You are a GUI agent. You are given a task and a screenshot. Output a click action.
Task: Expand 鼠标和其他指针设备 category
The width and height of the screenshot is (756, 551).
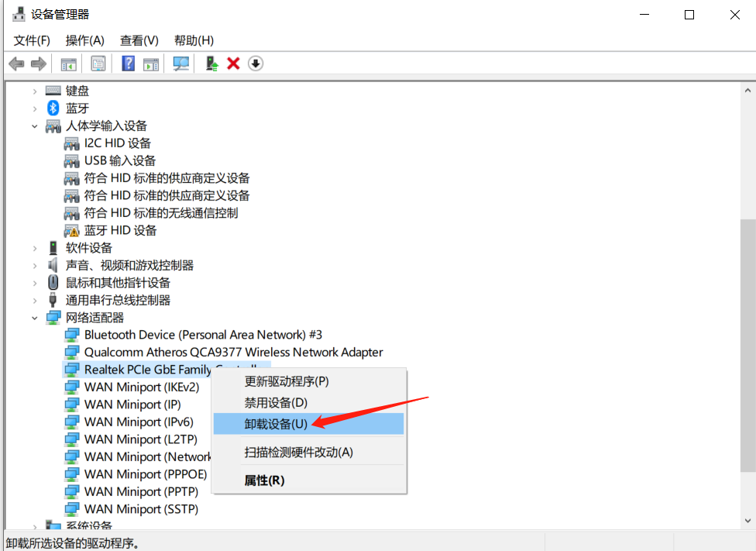(x=35, y=283)
